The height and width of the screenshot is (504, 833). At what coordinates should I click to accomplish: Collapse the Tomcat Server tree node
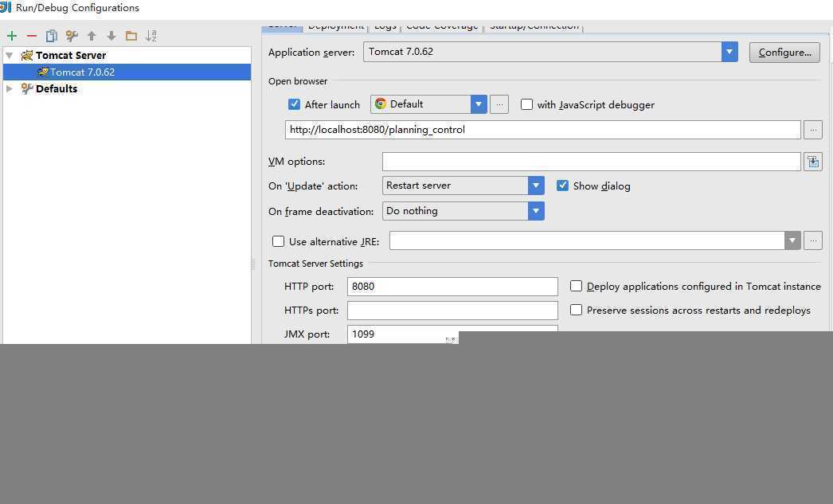pyautogui.click(x=10, y=55)
